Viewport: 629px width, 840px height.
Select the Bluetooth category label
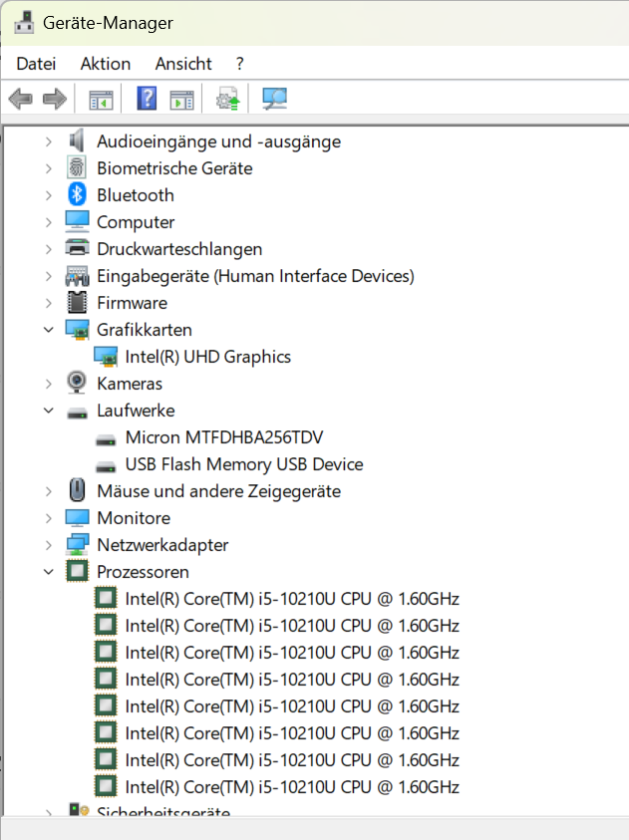coord(136,195)
